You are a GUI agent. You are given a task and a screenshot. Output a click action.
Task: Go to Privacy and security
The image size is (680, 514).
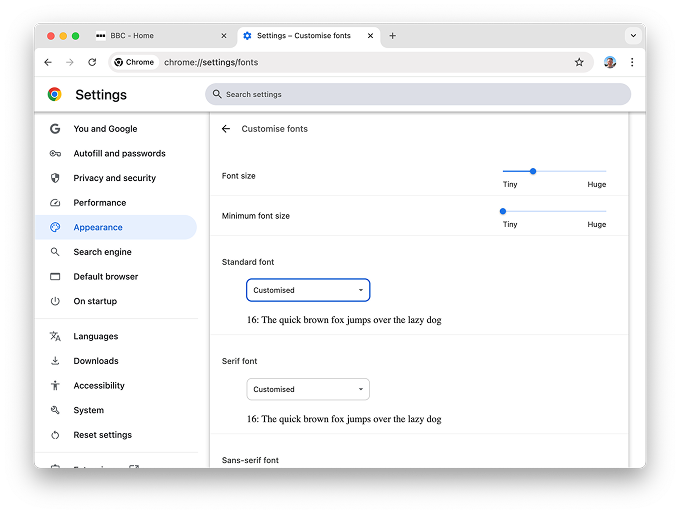pos(116,178)
